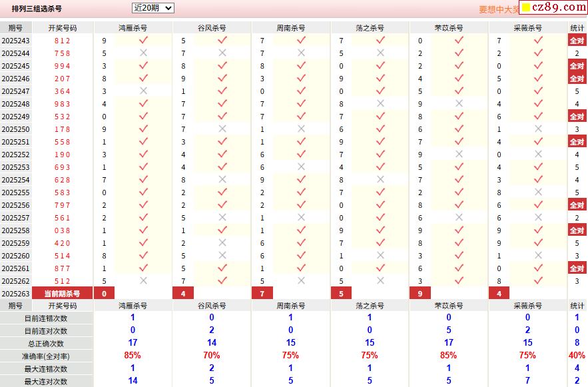Click 荡之杀号 check mark in row 2025256
This screenshot has width=588, height=387.
coord(380,204)
